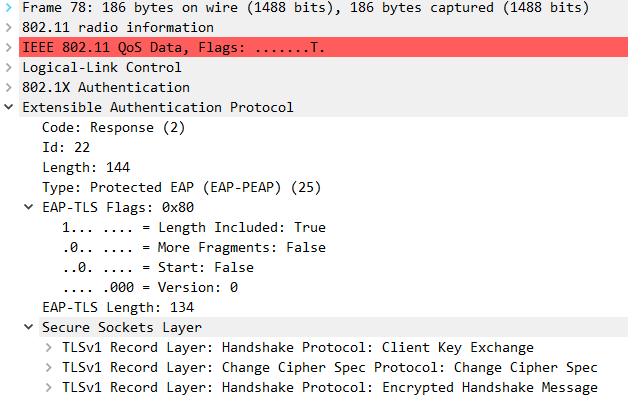Collapse the Extensible Authentication Protocol arrow
628x404 pixels.
pyautogui.click(x=10, y=107)
